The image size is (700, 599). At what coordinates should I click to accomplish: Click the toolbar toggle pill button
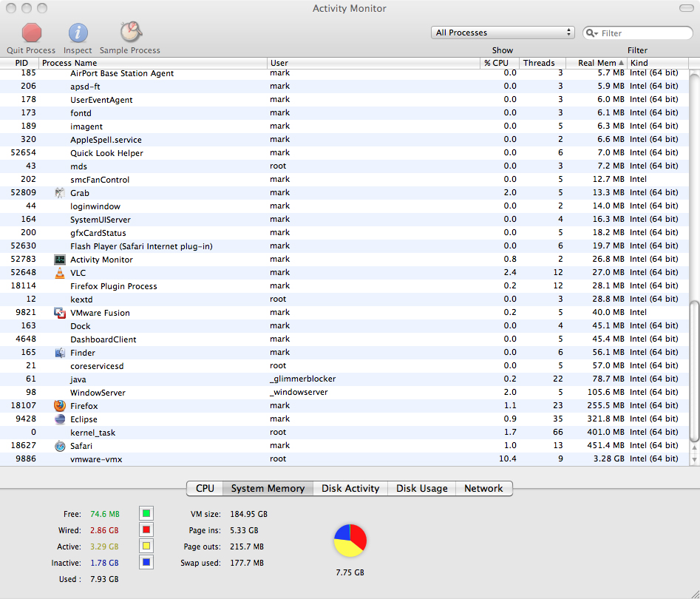point(686,8)
